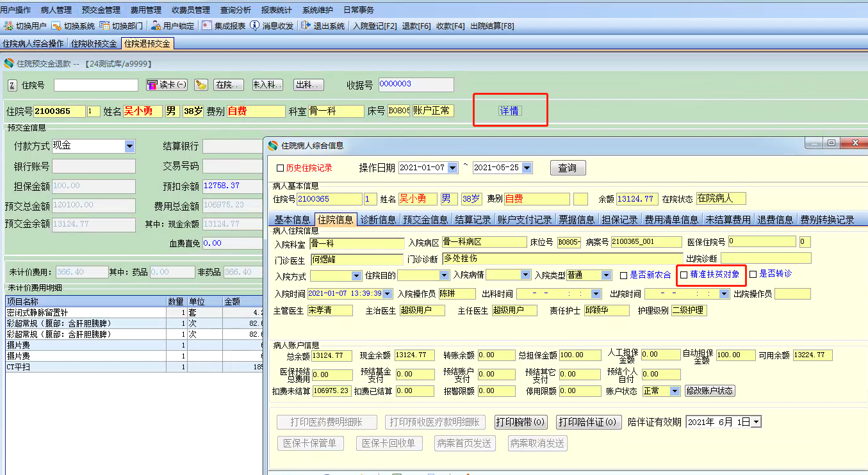Image resolution: width=868 pixels, height=475 pixels.
Task: Click the 切换系统 switch-system toolbar icon
Action: pos(56,26)
